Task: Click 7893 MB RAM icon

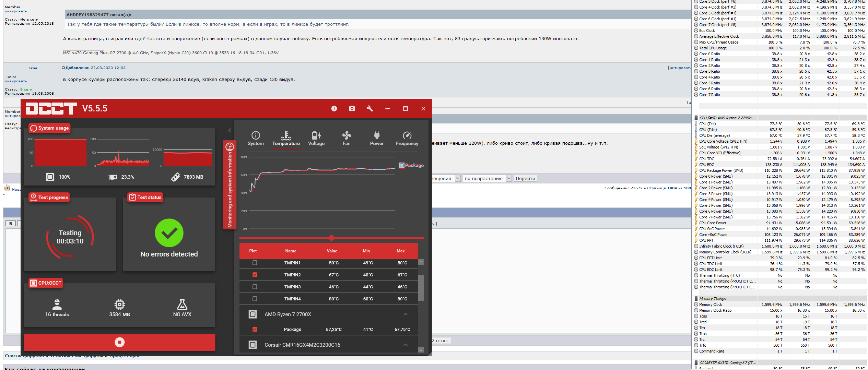Action: click(175, 177)
